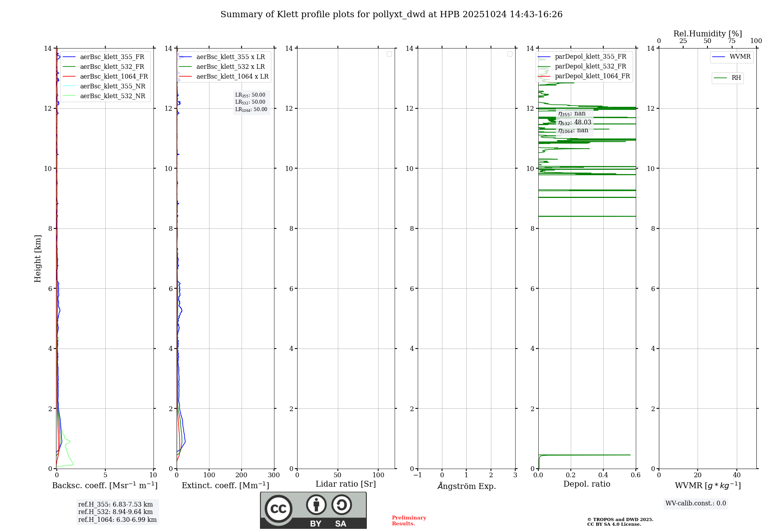This screenshot has width=783, height=532.
Task: Click the parDepol_klett_532_FR legend entry
Action: click(x=590, y=66)
